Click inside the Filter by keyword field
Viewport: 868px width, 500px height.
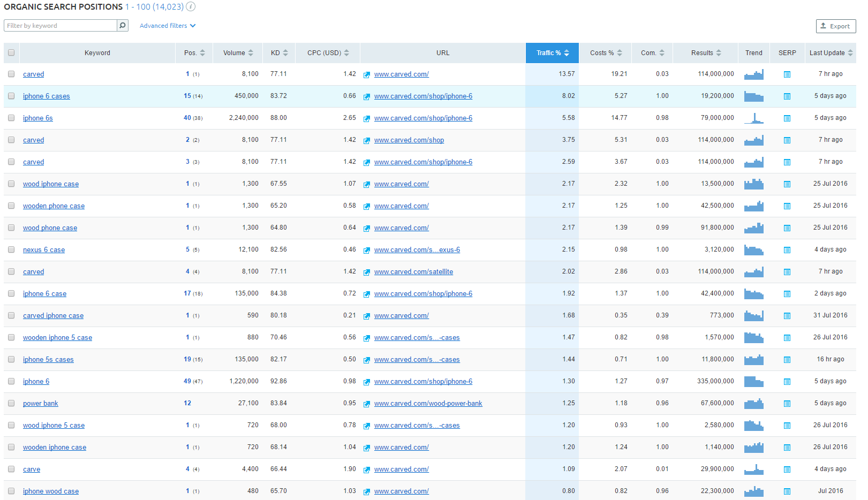59,25
